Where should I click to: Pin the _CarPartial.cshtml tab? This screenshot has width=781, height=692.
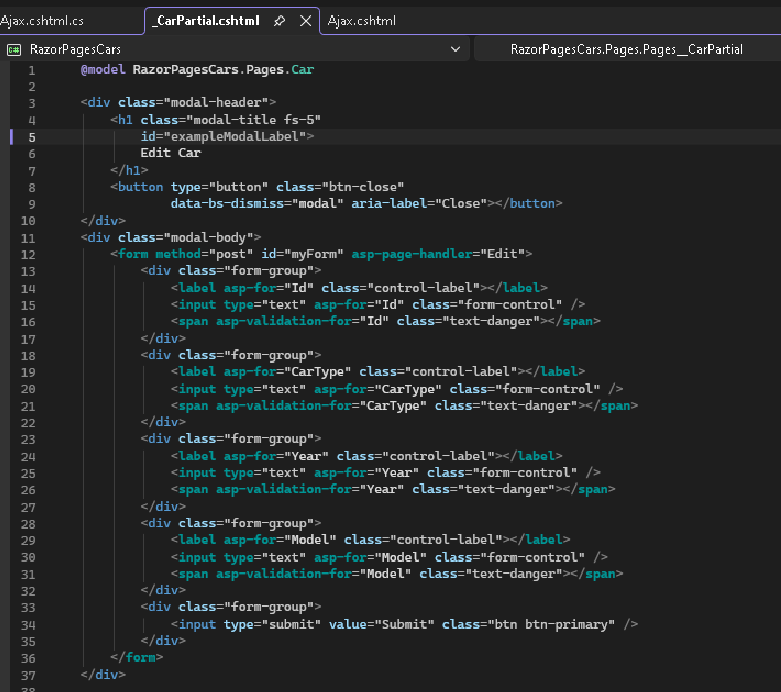click(279, 20)
